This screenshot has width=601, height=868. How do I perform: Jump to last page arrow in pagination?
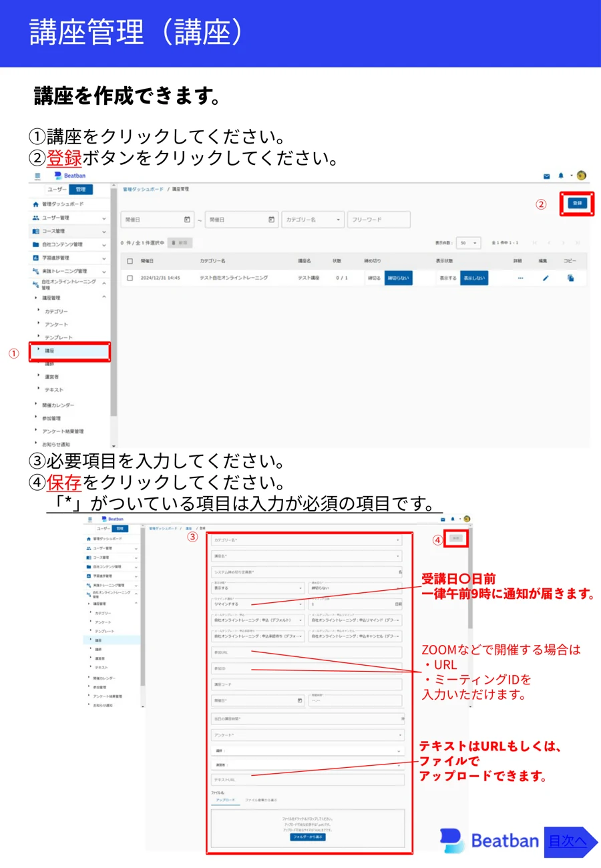577,243
